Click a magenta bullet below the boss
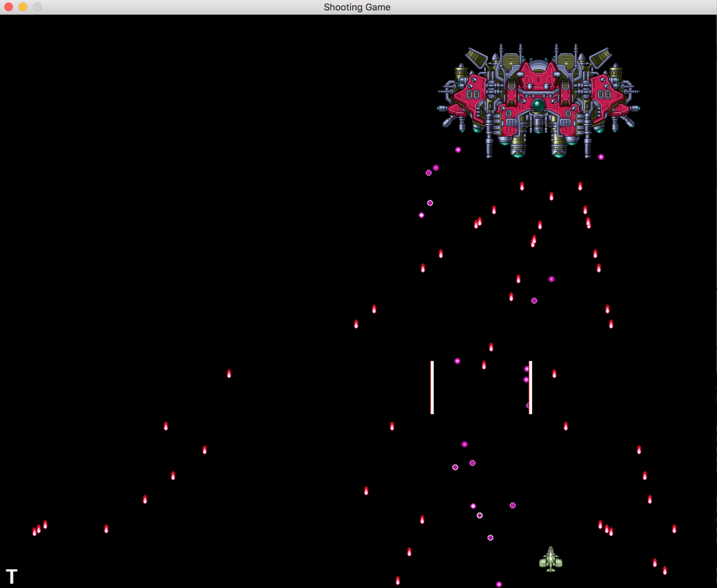Image resolution: width=717 pixels, height=588 pixels. (x=458, y=149)
